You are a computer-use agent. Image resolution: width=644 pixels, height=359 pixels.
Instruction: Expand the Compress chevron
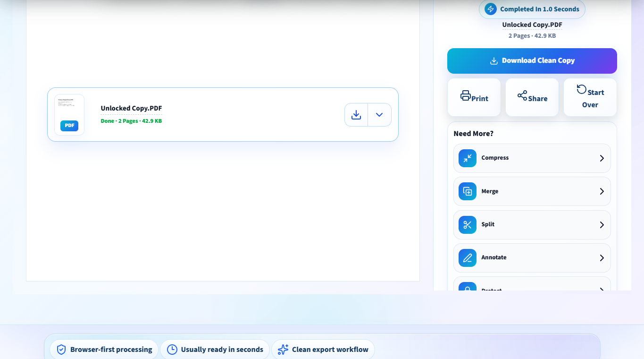point(602,158)
